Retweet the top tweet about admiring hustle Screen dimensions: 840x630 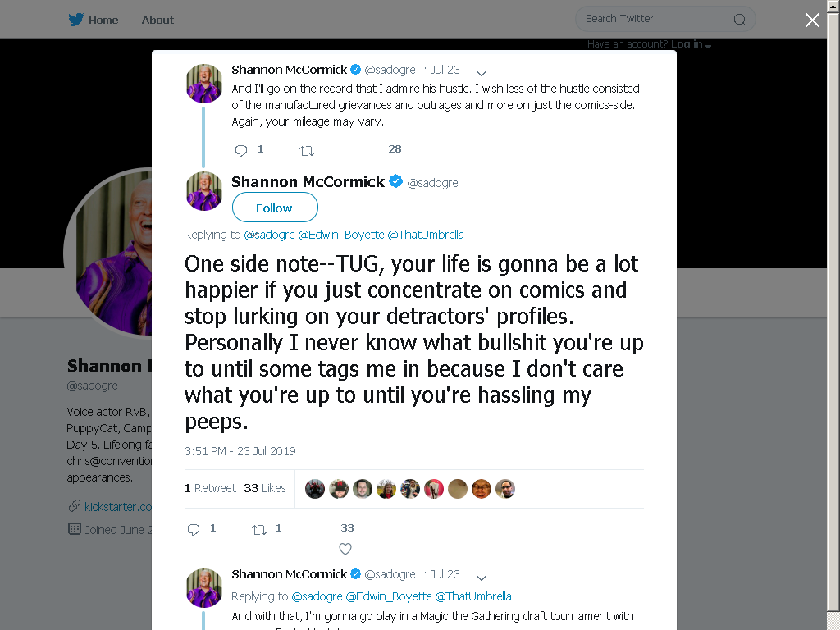(x=307, y=151)
